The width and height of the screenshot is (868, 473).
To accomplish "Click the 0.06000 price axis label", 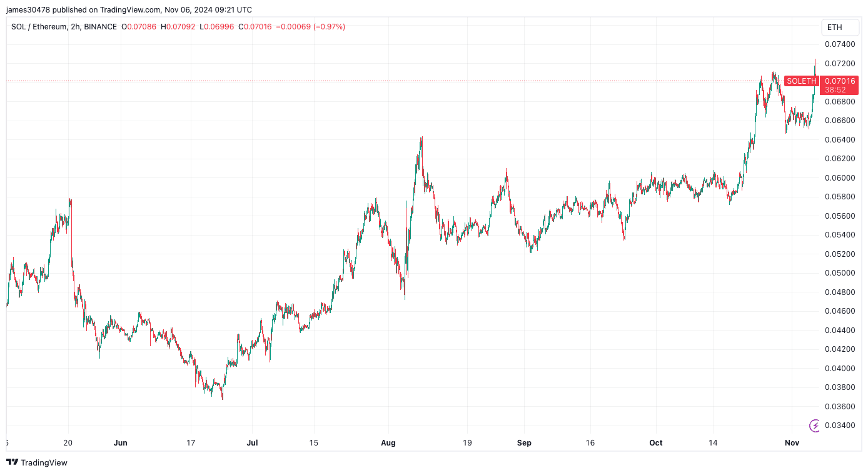I will pyautogui.click(x=840, y=178).
